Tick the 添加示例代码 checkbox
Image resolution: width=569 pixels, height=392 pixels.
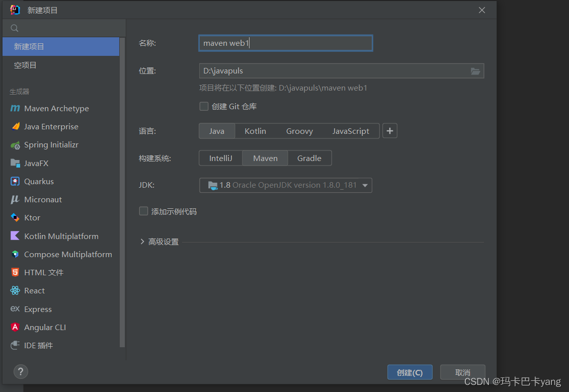point(144,211)
